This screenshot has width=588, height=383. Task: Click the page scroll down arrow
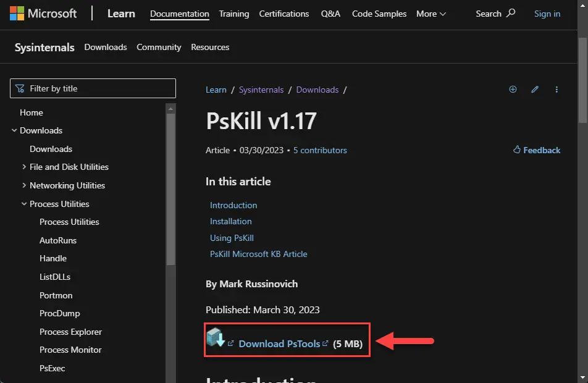[583, 377]
